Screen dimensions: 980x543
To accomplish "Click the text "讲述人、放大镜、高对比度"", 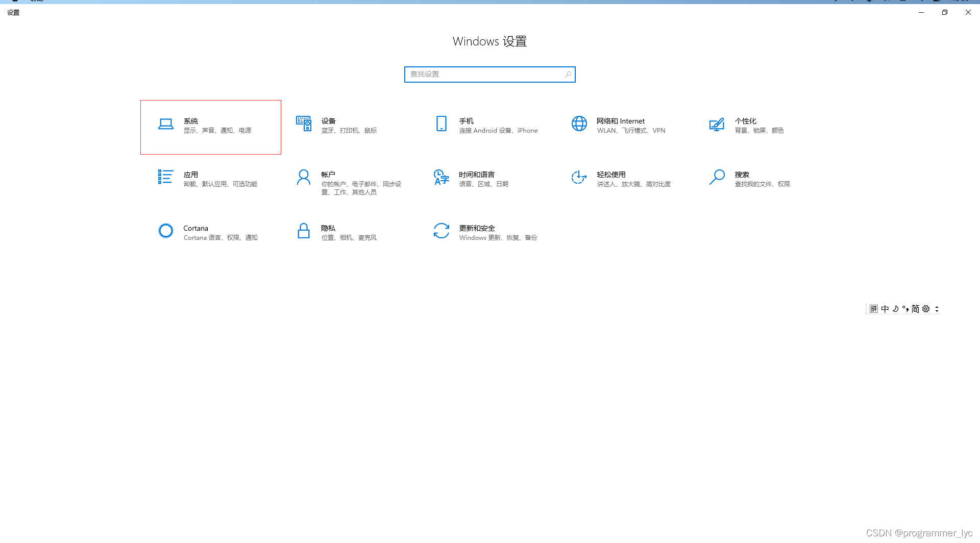I will tap(634, 184).
